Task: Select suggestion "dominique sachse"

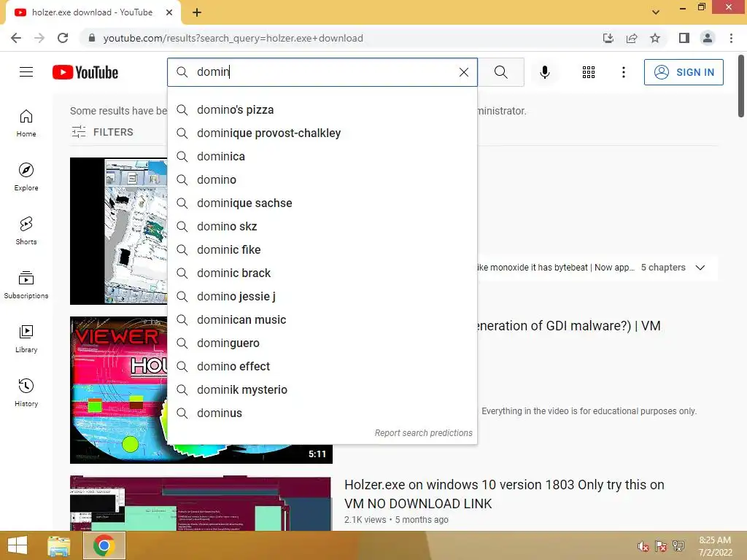Action: [322, 203]
